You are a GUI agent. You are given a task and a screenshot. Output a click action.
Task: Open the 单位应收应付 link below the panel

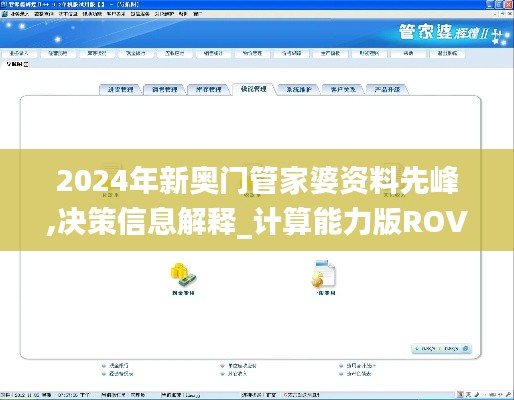[242, 366]
